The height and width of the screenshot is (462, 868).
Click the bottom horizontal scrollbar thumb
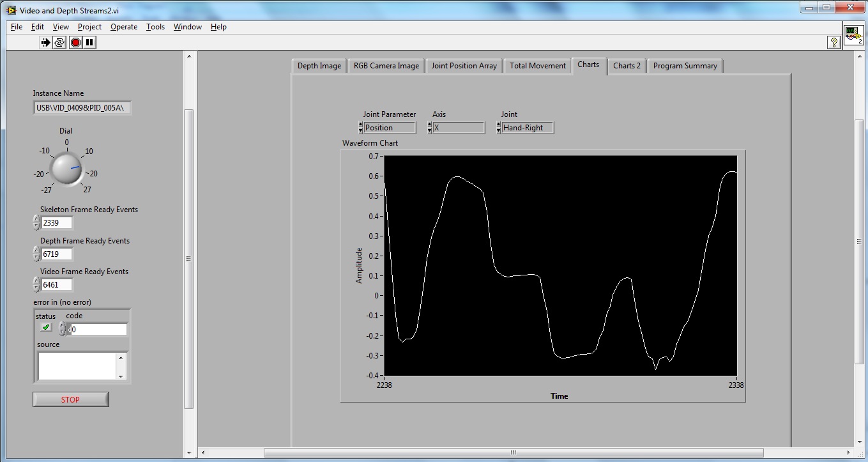tap(514, 453)
